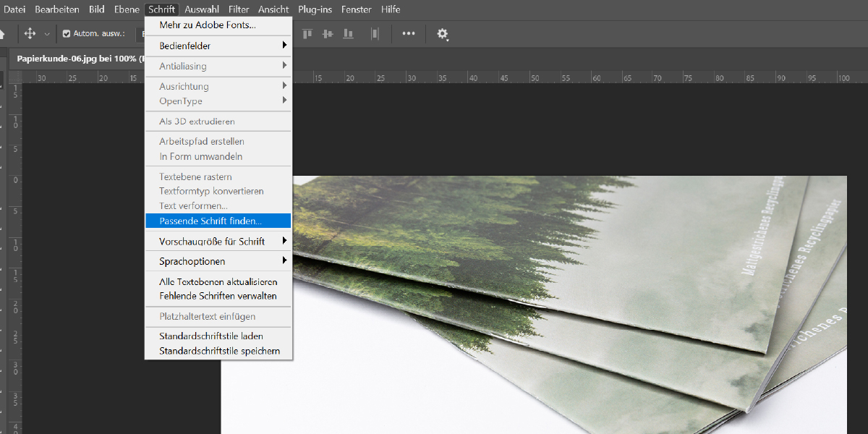Click the home icon in the toolbar
Viewport: 868px width, 434px height.
tap(4, 33)
